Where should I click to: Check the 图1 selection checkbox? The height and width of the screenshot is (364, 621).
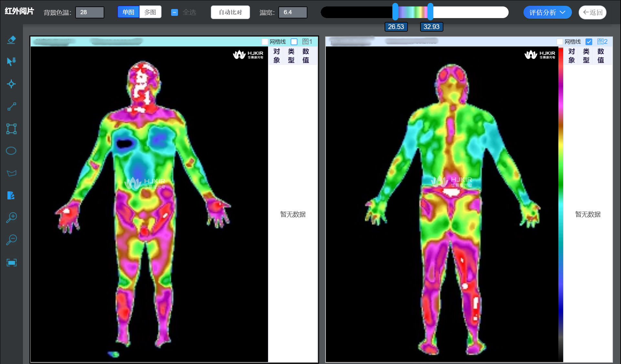point(294,42)
